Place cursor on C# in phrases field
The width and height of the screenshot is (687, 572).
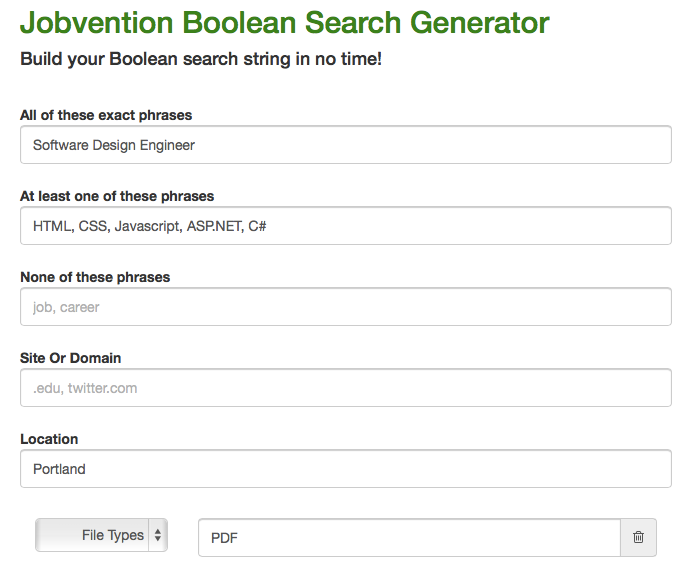(257, 226)
